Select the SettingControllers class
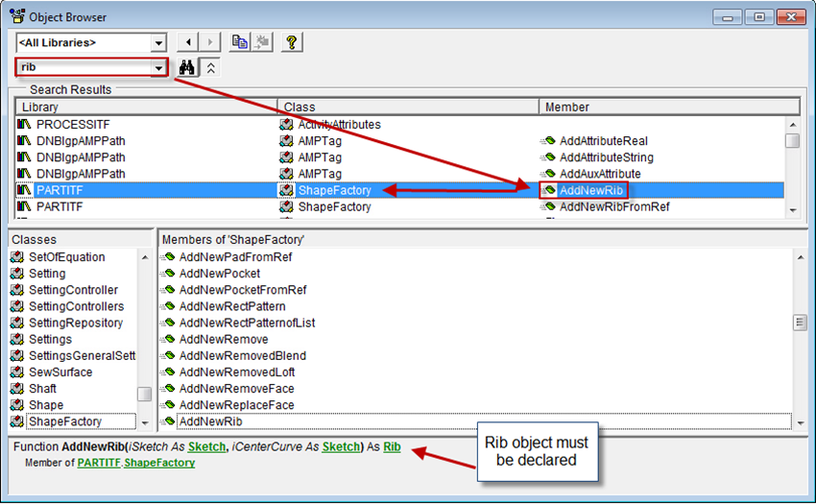Image resolution: width=816 pixels, height=504 pixels. click(76, 306)
